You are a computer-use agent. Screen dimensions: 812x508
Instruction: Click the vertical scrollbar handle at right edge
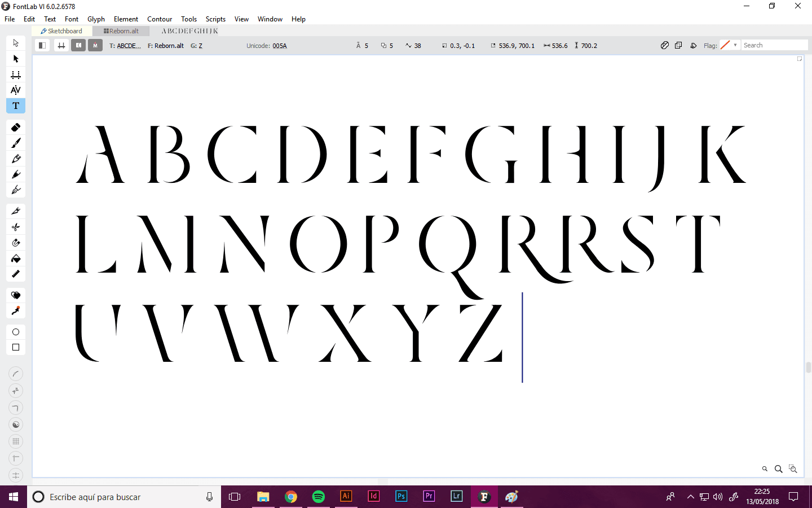(x=808, y=367)
